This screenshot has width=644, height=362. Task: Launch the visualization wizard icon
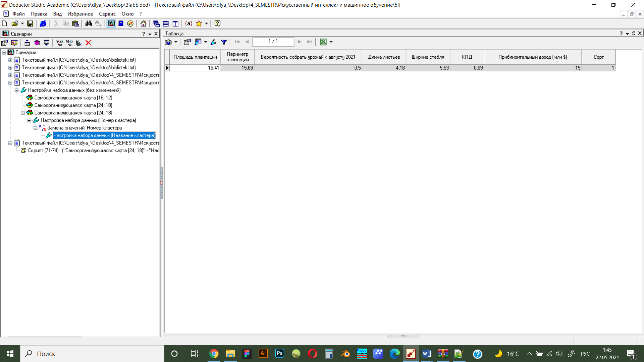pyautogui.click(x=14, y=43)
